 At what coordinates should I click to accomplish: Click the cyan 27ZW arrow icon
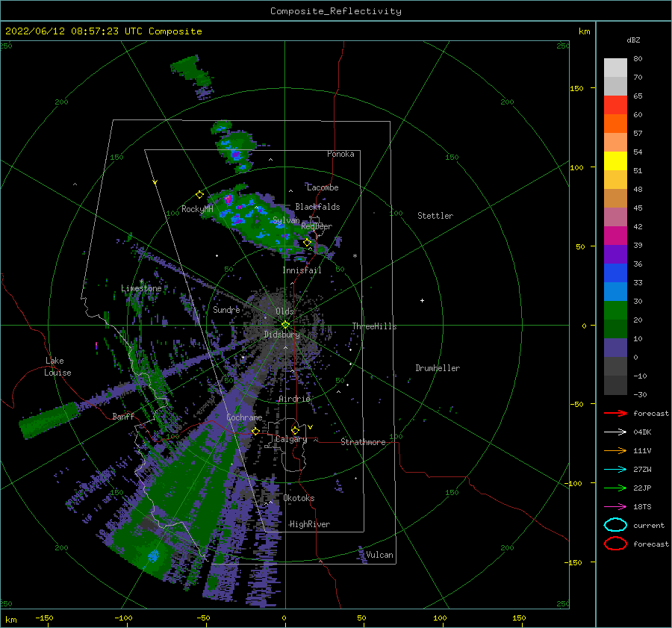tap(615, 470)
